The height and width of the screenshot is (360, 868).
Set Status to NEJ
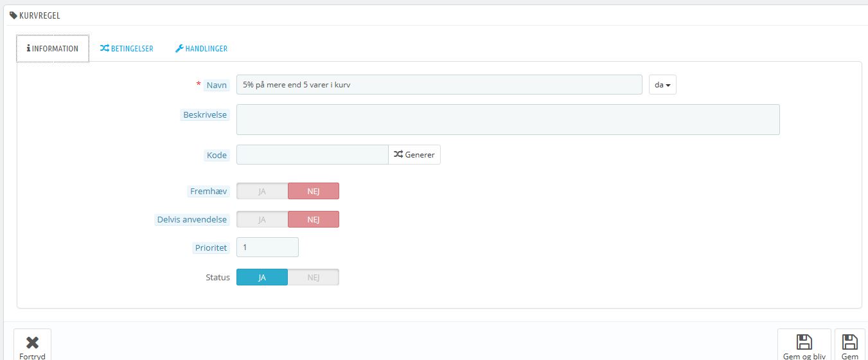tap(313, 277)
